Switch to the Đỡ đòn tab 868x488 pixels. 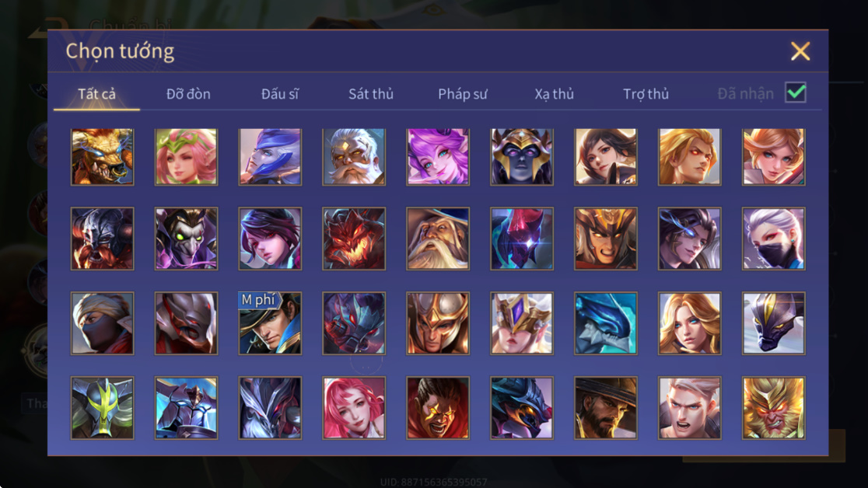[188, 94]
